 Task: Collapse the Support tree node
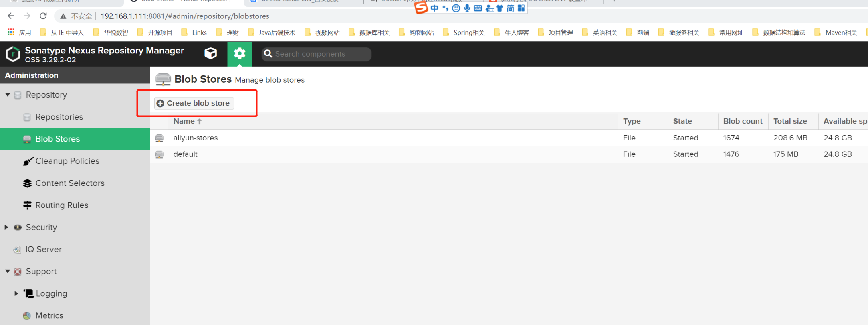point(7,272)
